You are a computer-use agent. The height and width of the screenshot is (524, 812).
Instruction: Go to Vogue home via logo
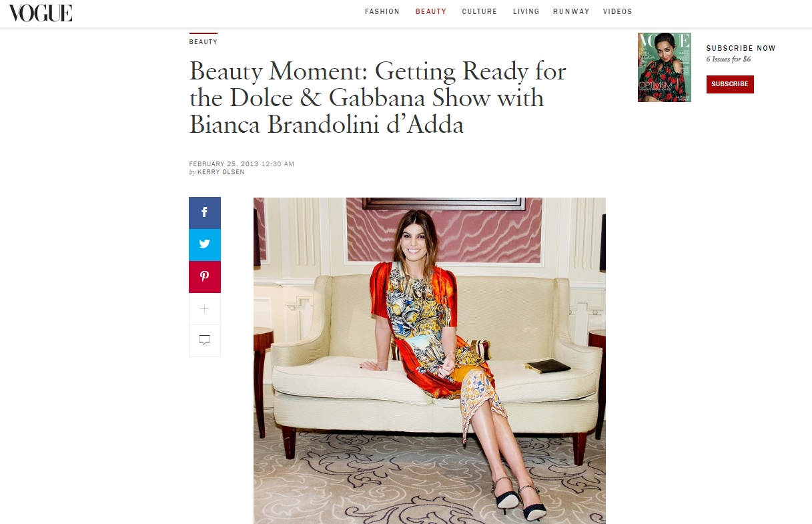tap(41, 13)
